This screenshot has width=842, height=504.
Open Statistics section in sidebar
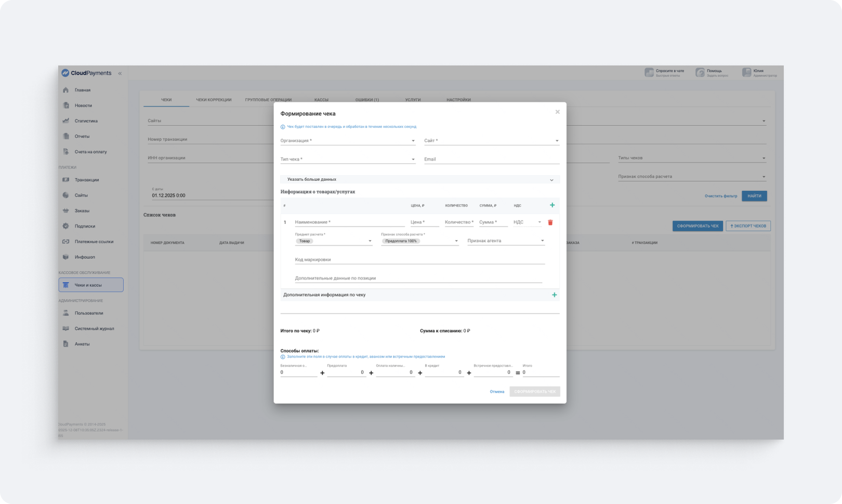86,121
